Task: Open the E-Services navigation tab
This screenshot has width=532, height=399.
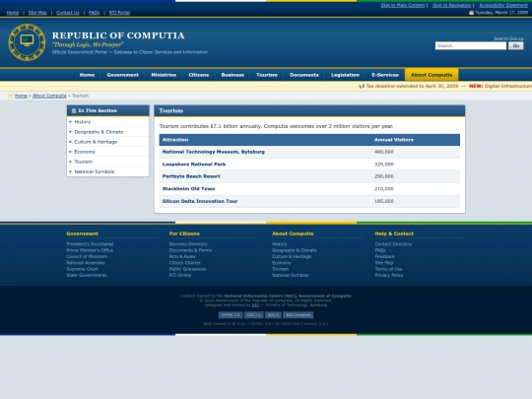Action: coord(385,75)
